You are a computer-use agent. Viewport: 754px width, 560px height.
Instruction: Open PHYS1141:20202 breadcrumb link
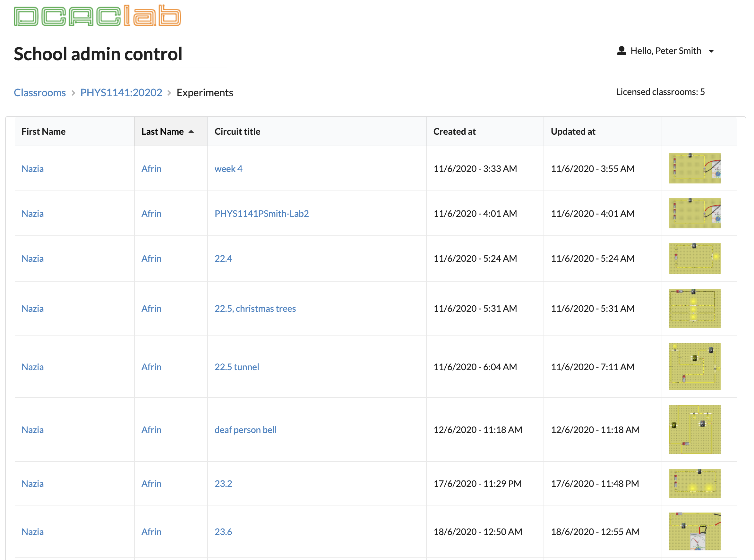pyautogui.click(x=121, y=93)
